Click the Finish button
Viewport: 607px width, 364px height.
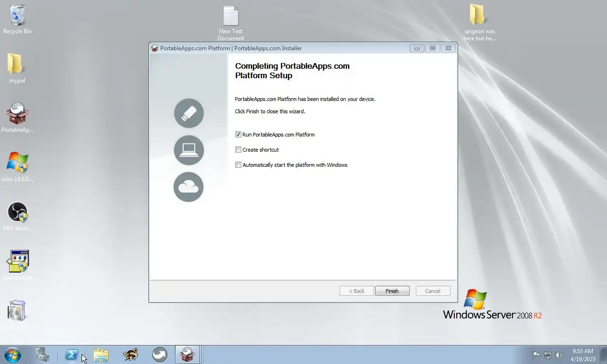[x=392, y=291]
